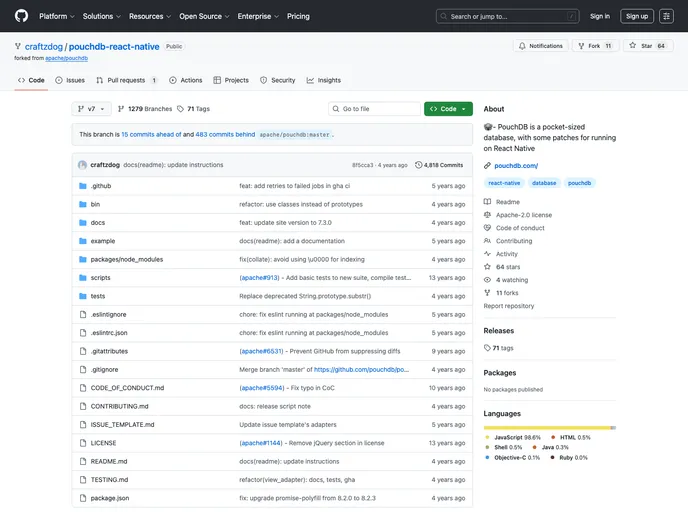This screenshot has width=688, height=512.
Task: Expand the Enterprise menu
Action: click(258, 16)
